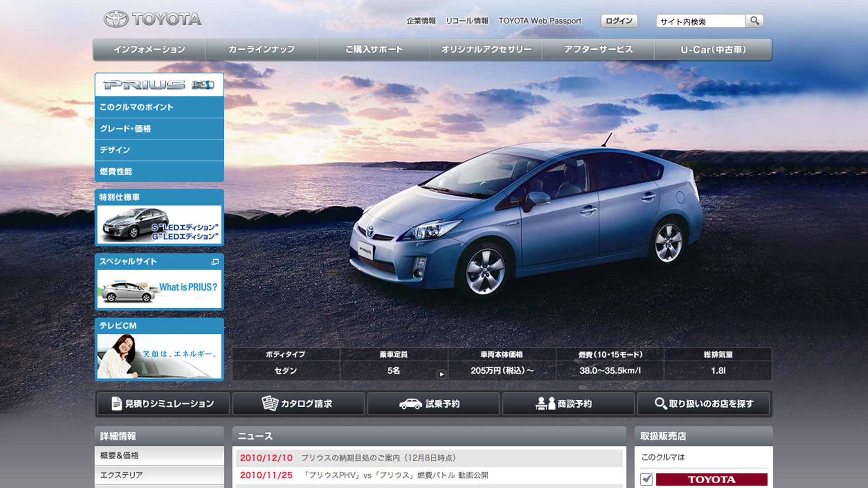Open the テレビCM thumbnail
Screen dimensions: 868x488
159,356
